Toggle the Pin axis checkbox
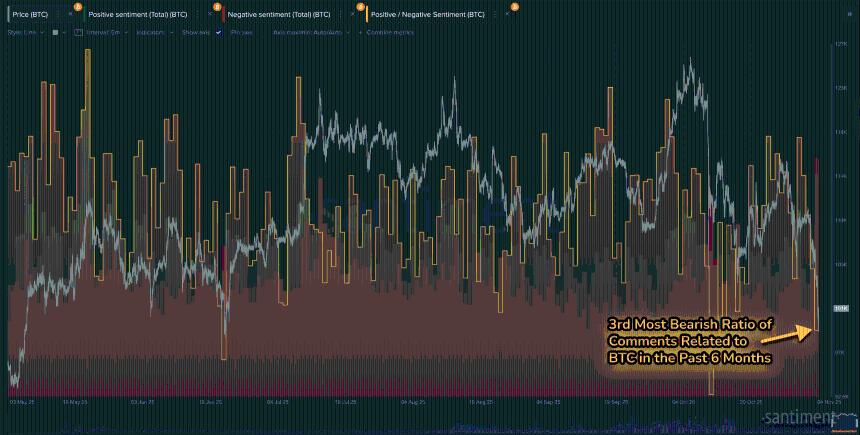Screen dimensions: 860x435 coord(240,33)
